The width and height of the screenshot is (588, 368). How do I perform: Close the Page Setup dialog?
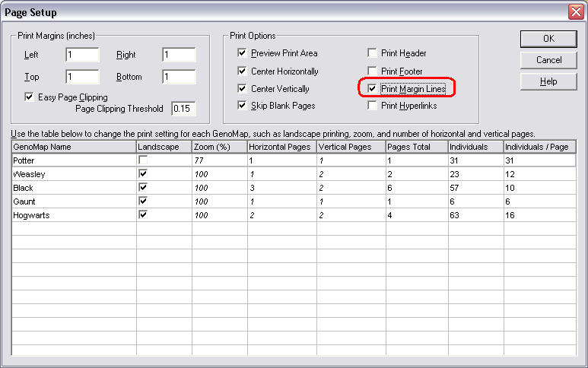point(576,11)
